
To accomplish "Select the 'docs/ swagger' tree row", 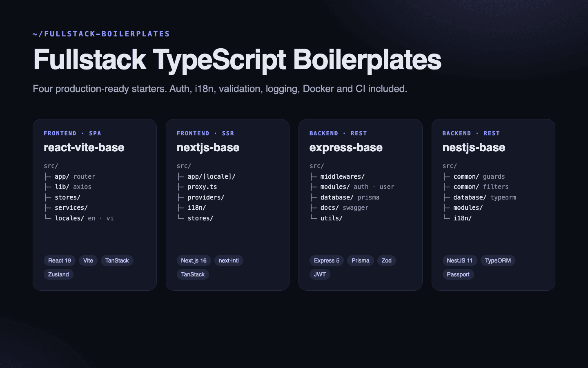I will tap(339, 208).
